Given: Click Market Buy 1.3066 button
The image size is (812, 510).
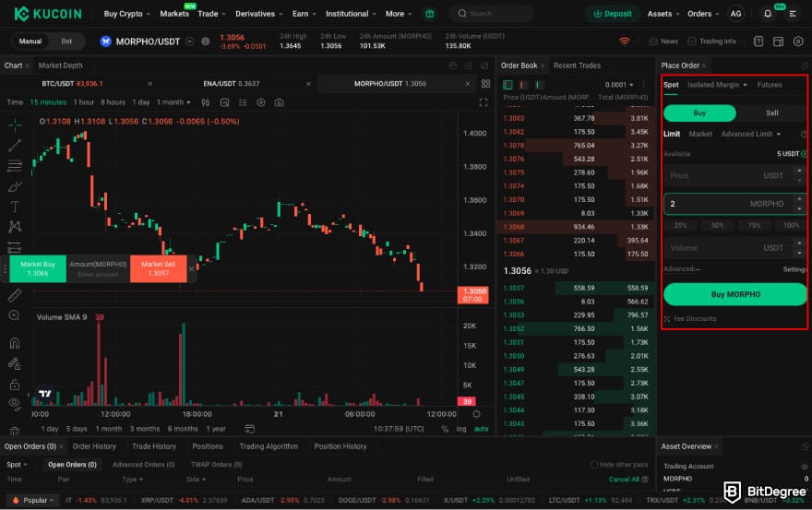Looking at the screenshot, I should click(38, 268).
